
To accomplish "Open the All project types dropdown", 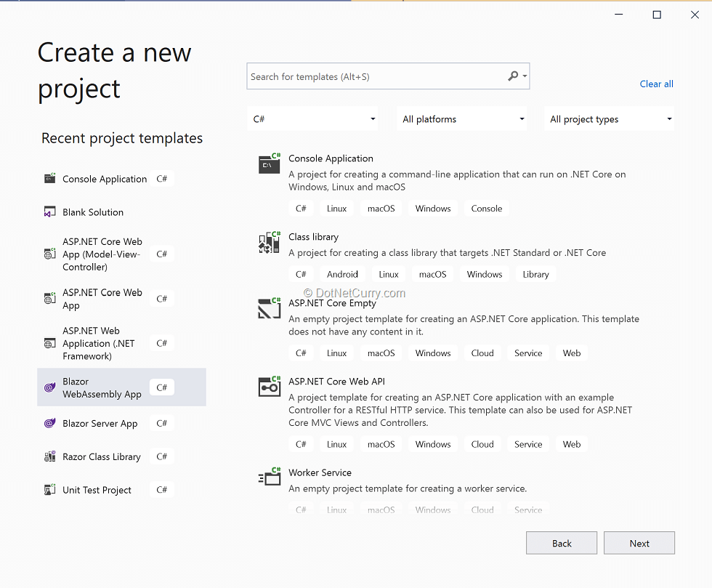I will point(610,119).
